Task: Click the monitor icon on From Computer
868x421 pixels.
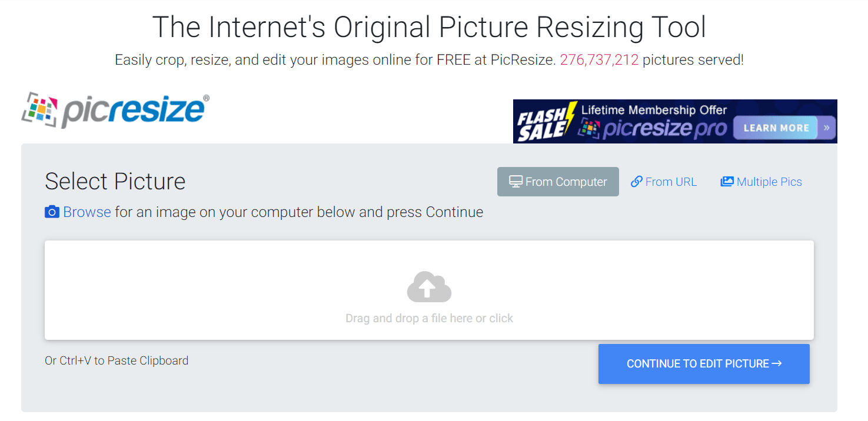Action: coord(516,182)
